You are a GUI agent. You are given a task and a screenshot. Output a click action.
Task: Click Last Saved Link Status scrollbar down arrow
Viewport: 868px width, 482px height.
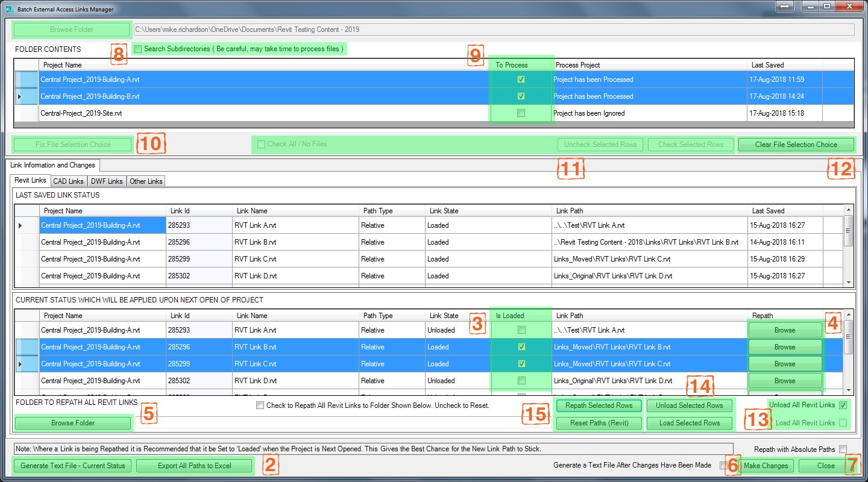click(849, 283)
